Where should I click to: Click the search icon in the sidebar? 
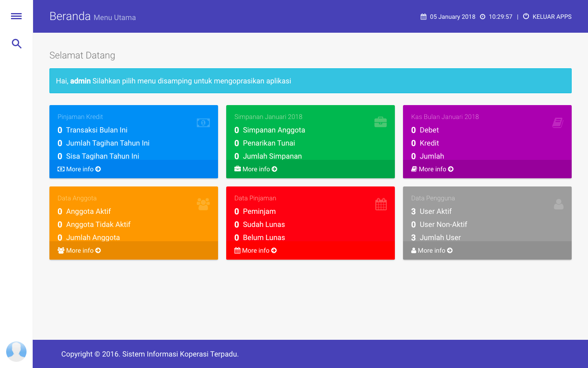click(x=16, y=44)
